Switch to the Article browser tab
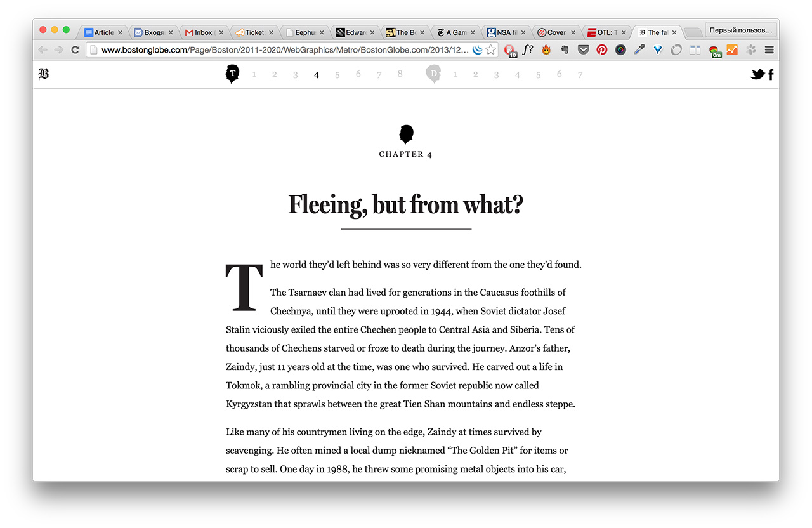The width and height of the screenshot is (812, 528). tap(103, 32)
